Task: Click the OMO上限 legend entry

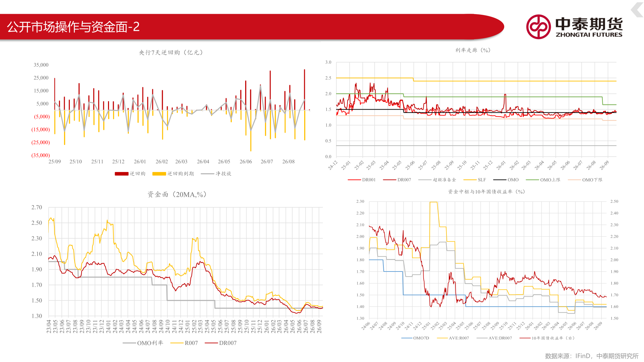Action: [x=543, y=180]
